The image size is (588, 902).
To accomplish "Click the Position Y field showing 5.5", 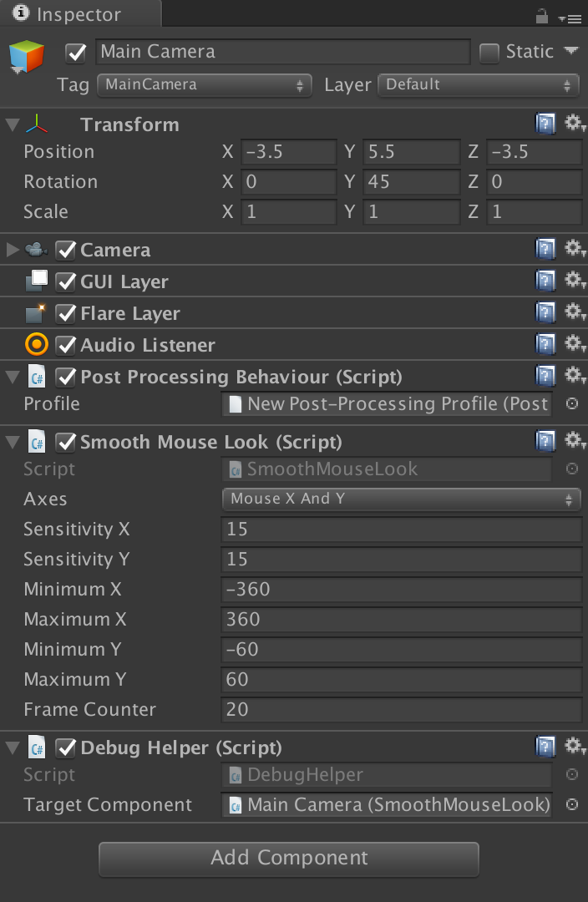I will (412, 152).
